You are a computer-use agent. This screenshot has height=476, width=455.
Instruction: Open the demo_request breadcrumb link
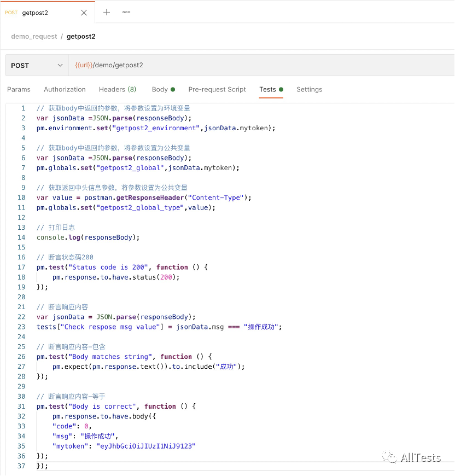(34, 37)
